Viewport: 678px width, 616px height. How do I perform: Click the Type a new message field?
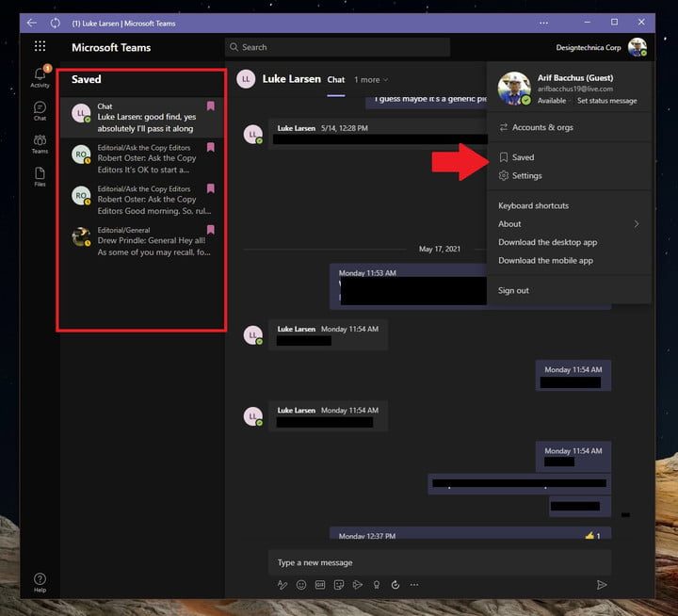440,562
